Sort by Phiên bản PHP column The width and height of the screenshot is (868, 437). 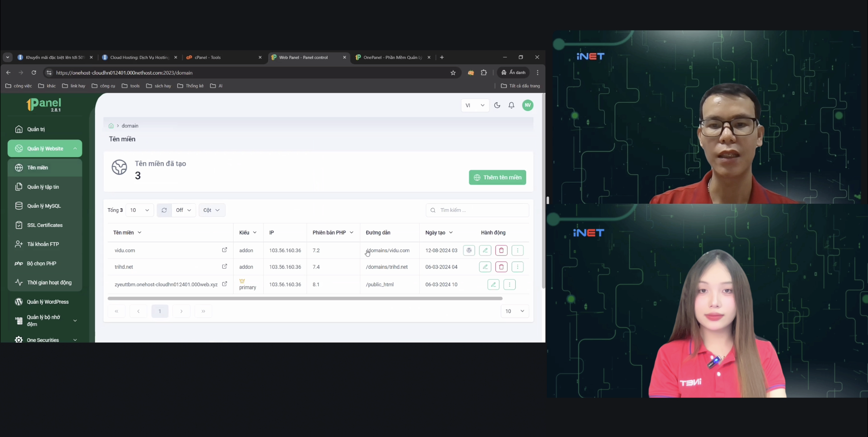coord(333,232)
